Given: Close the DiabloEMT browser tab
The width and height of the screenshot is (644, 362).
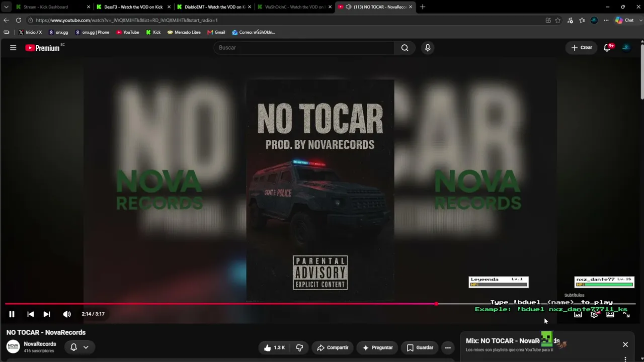Looking at the screenshot, I should [x=250, y=7].
